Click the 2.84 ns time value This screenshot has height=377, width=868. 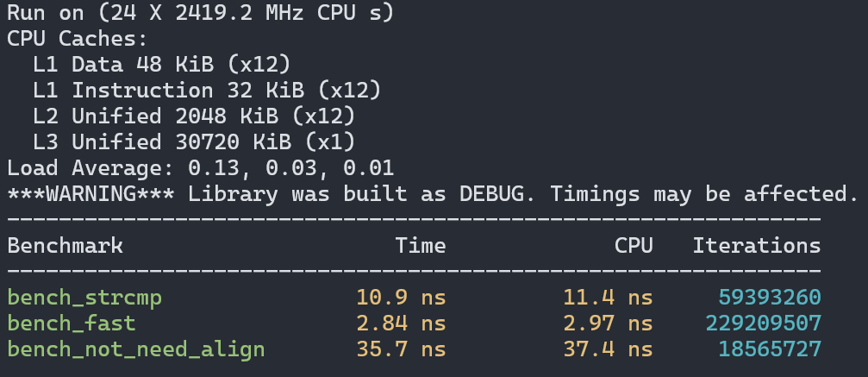401,324
